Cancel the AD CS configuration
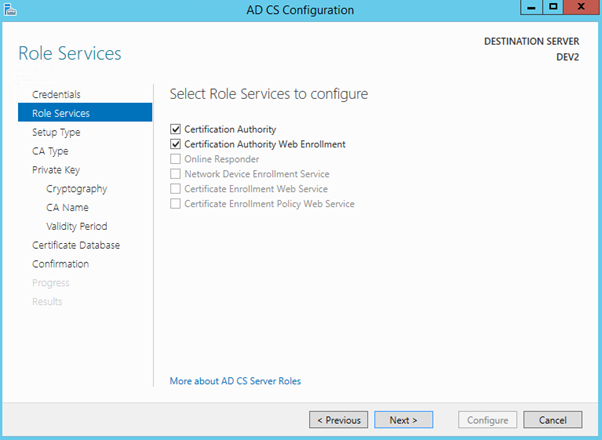 click(552, 420)
